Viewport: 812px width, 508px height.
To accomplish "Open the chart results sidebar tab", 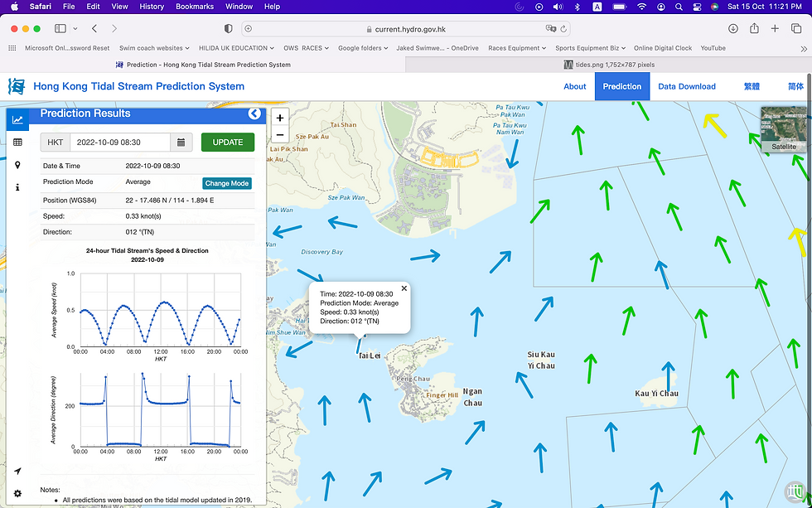I will (x=17, y=119).
